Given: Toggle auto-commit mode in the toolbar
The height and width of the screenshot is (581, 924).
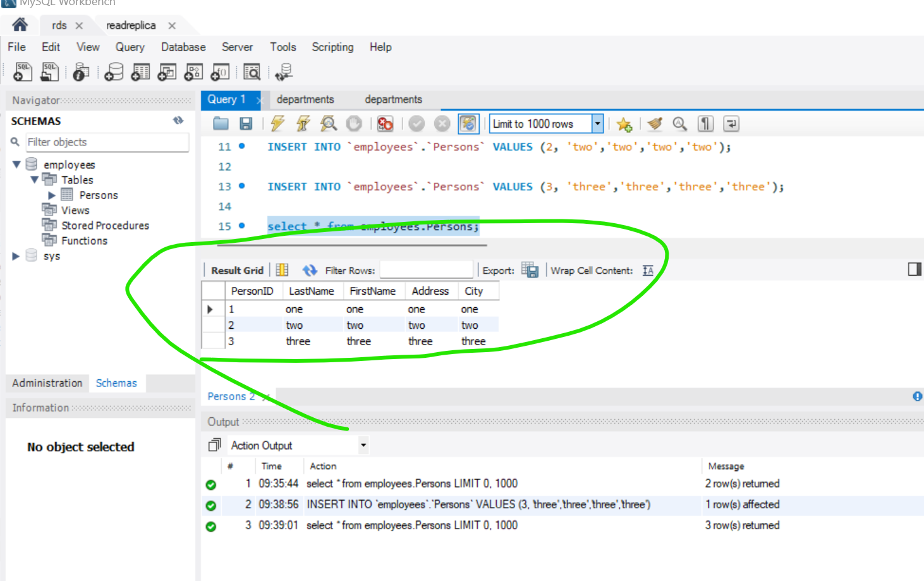Looking at the screenshot, I should coord(468,123).
